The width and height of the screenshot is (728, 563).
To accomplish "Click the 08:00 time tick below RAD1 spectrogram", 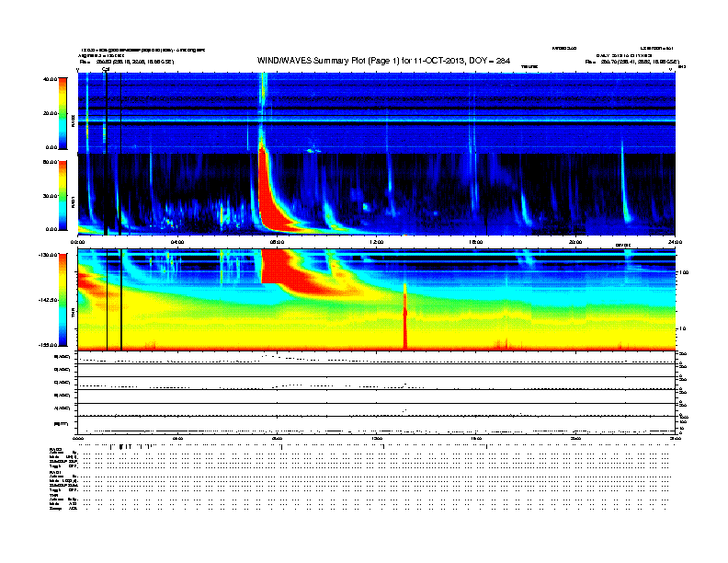I will click(277, 242).
